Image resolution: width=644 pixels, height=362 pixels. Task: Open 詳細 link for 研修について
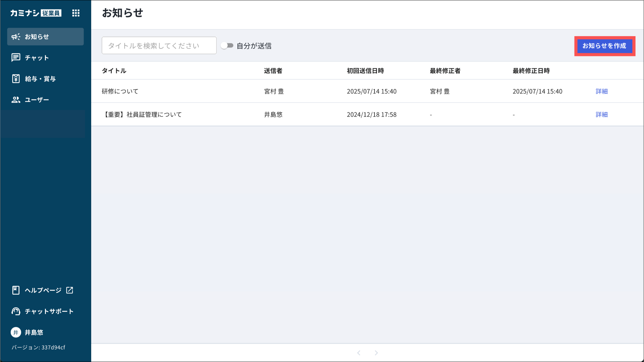601,91
